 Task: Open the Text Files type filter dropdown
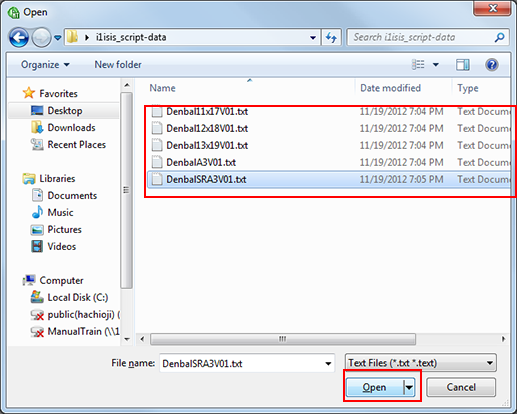point(421,363)
